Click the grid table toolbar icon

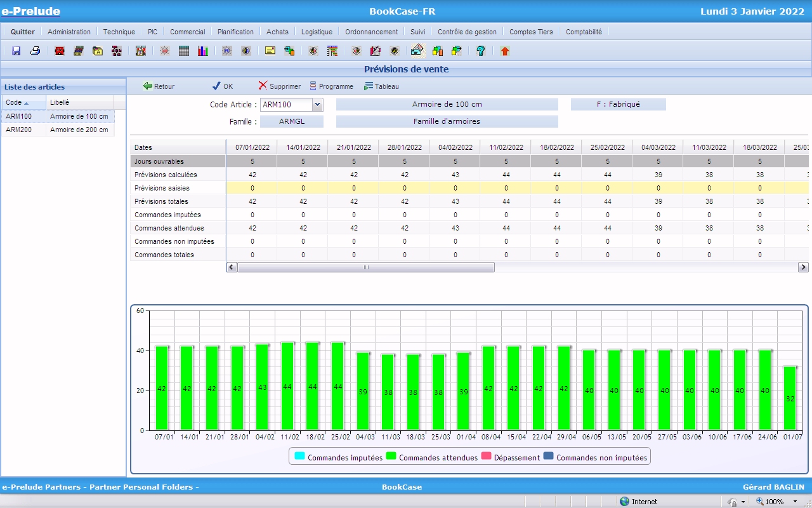click(184, 51)
